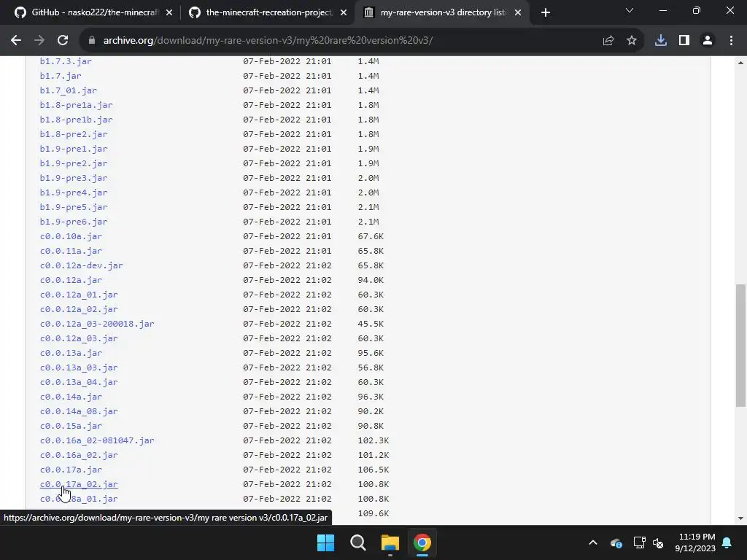Open the b1.9-pre5.jar link
This screenshot has width=747, height=560.
[x=74, y=207]
